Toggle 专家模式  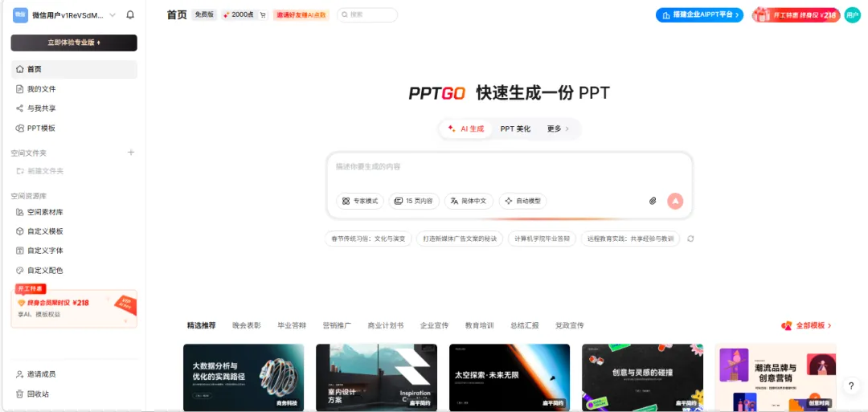point(360,202)
